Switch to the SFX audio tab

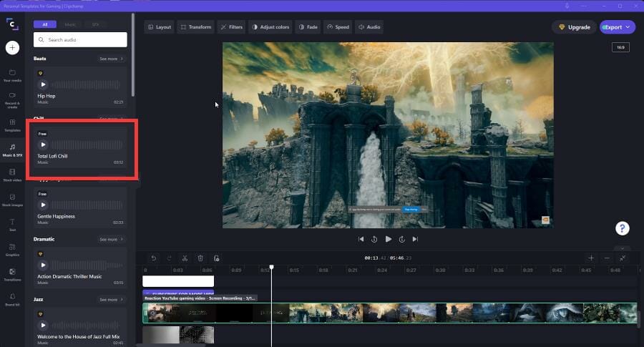pyautogui.click(x=95, y=24)
